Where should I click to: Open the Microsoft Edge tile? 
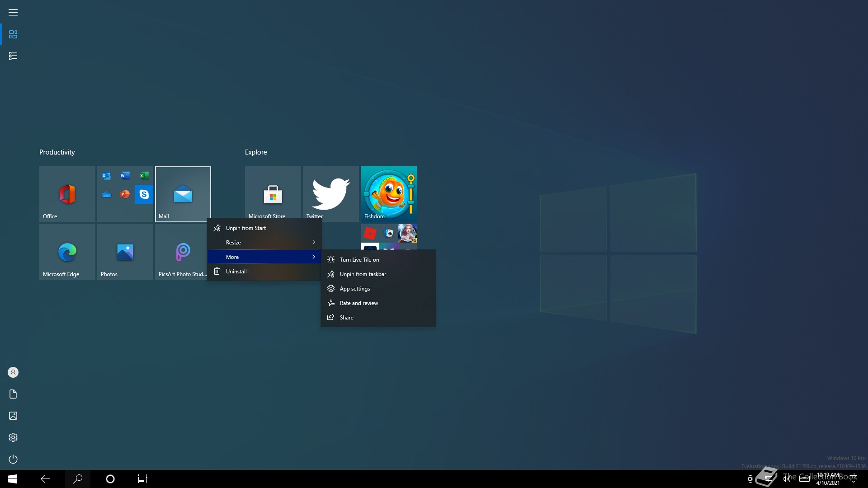67,252
